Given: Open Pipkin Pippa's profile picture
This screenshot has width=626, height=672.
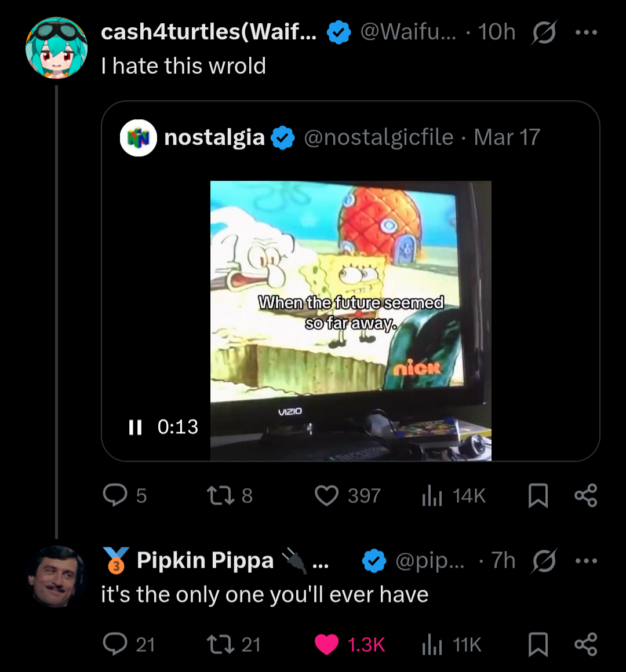Looking at the screenshot, I should [x=56, y=576].
